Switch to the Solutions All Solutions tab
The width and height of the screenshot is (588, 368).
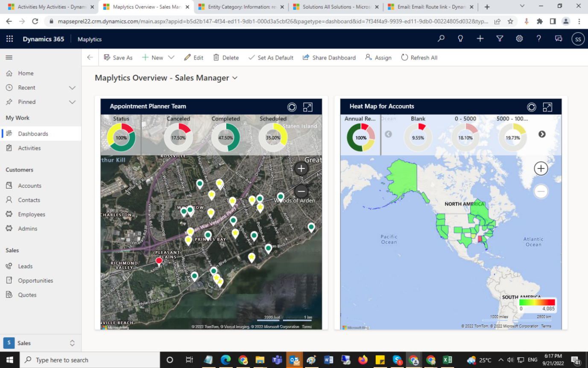tap(336, 7)
